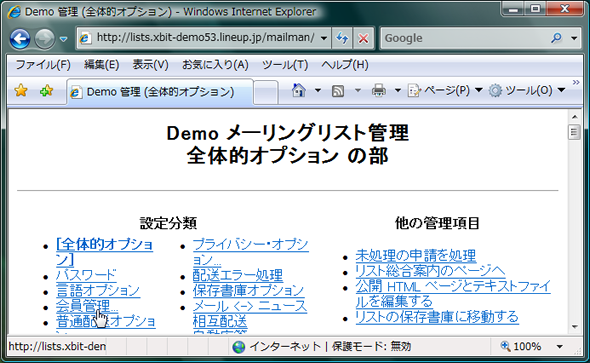Screen dimensions: 590x363
Task: Click the Internet zone globe icon
Action: tap(239, 346)
